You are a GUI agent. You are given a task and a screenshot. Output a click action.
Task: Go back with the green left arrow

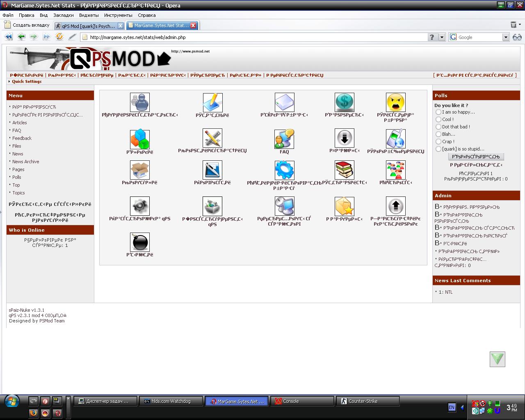pos(21,37)
